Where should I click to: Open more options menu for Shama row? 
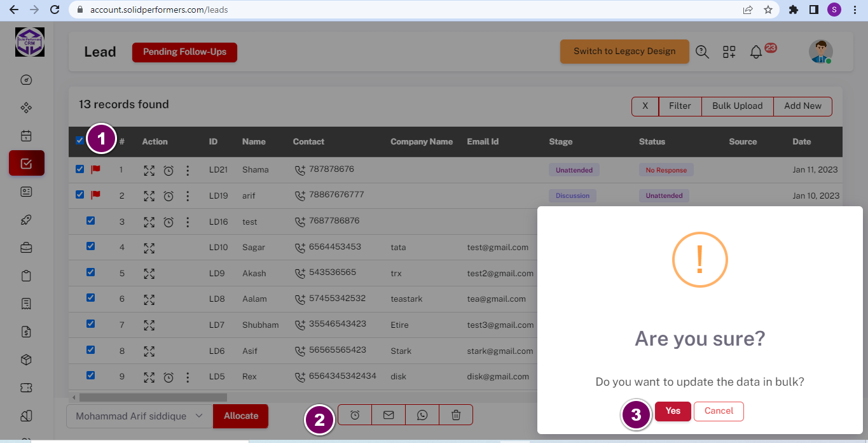188,170
